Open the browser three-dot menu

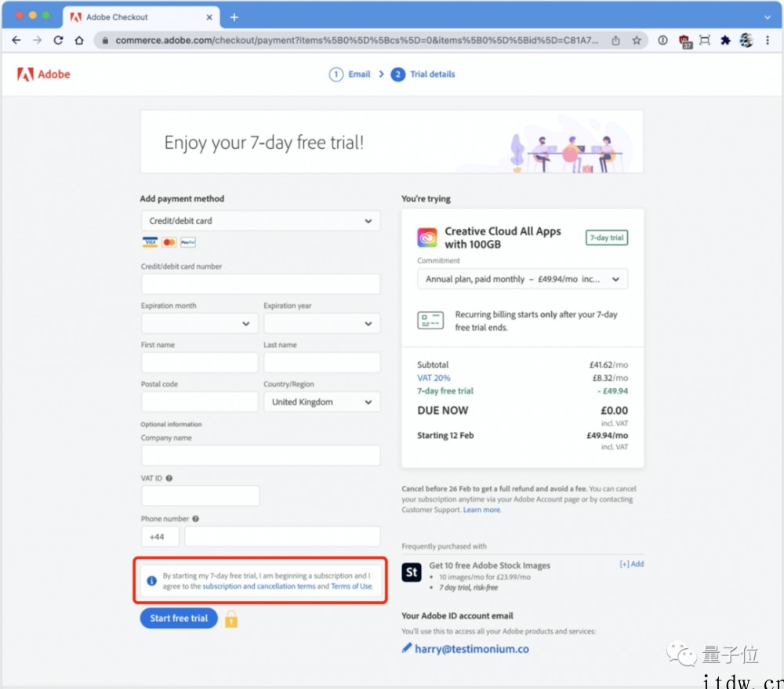click(x=767, y=41)
